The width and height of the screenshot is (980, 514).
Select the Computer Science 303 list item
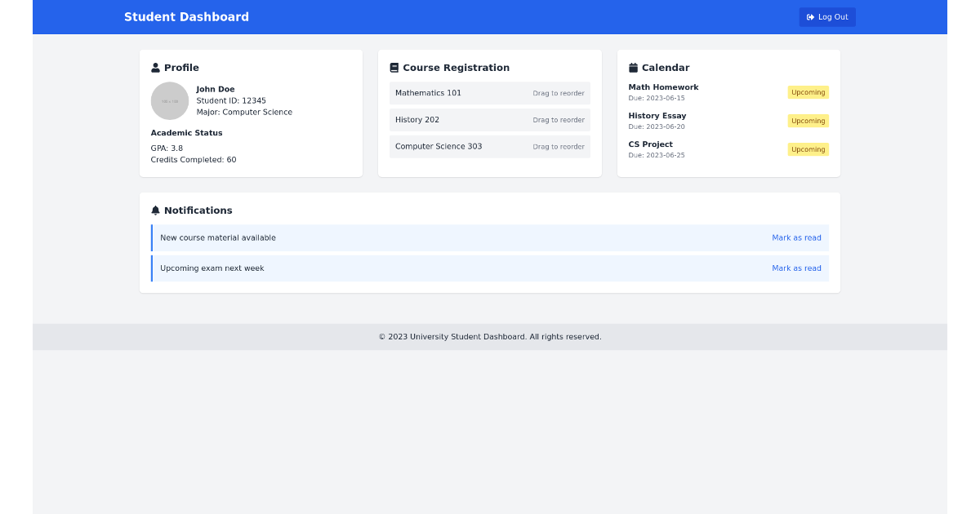pyautogui.click(x=489, y=147)
